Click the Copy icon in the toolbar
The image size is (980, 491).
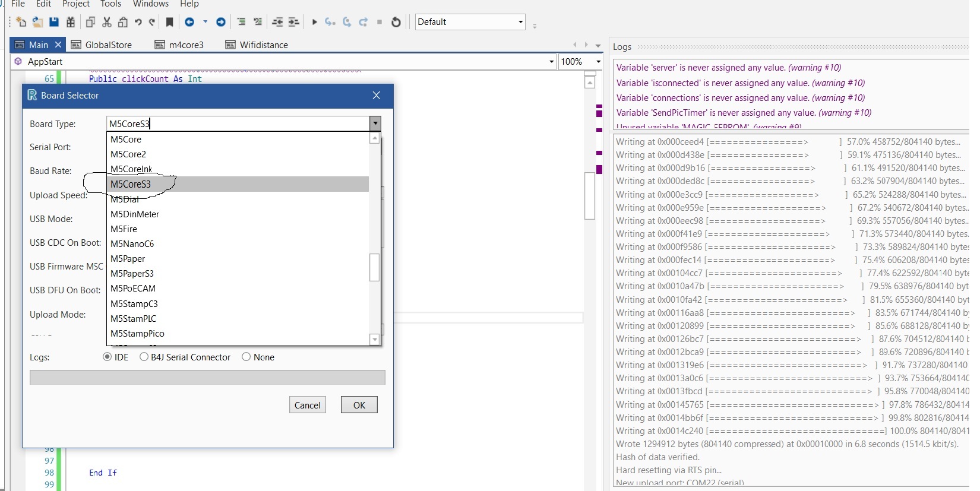tap(90, 22)
